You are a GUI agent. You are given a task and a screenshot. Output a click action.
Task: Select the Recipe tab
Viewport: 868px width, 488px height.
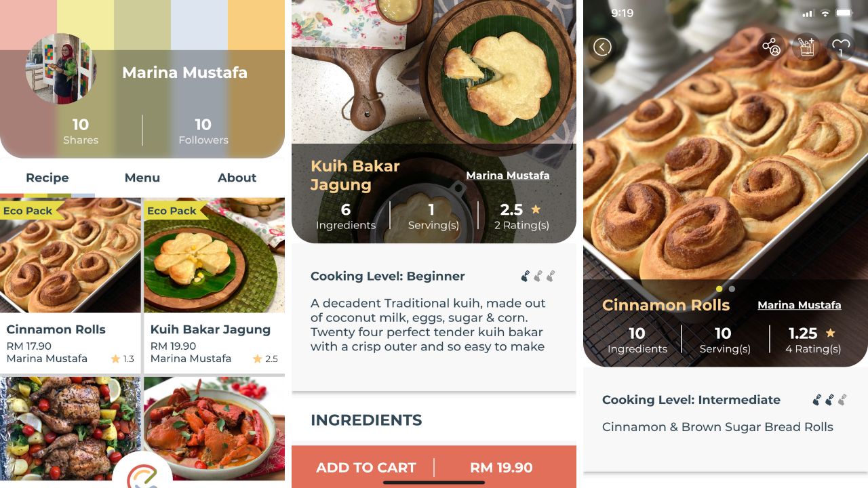pos(47,178)
